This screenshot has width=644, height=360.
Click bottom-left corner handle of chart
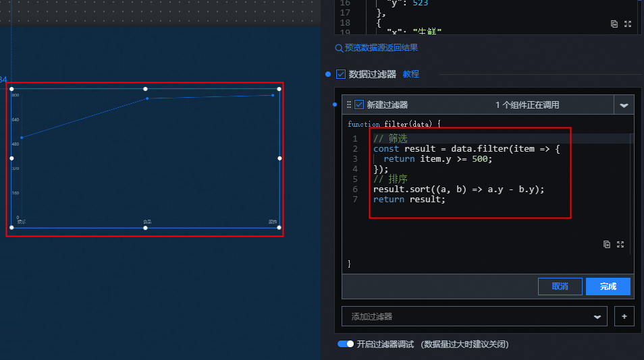point(11,228)
